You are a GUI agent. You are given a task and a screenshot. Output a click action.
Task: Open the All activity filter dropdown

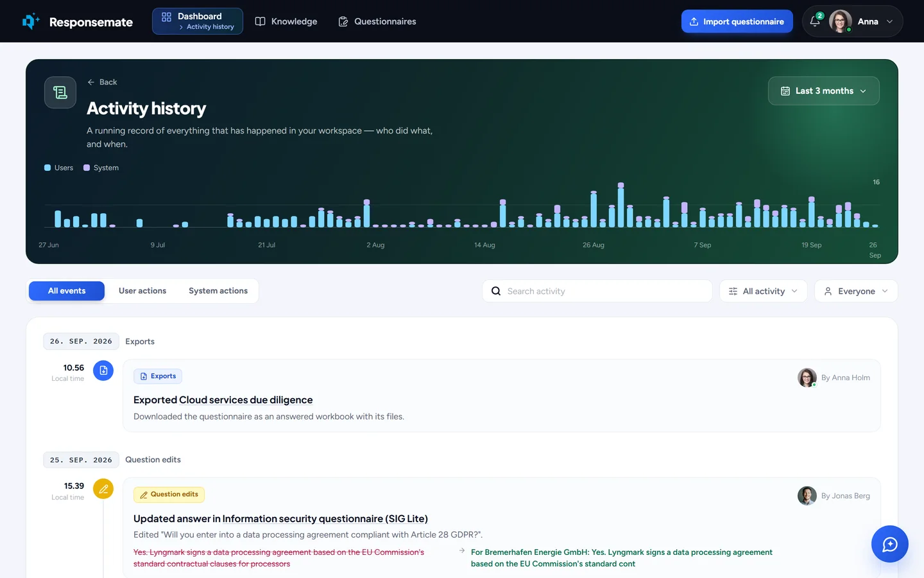(764, 291)
